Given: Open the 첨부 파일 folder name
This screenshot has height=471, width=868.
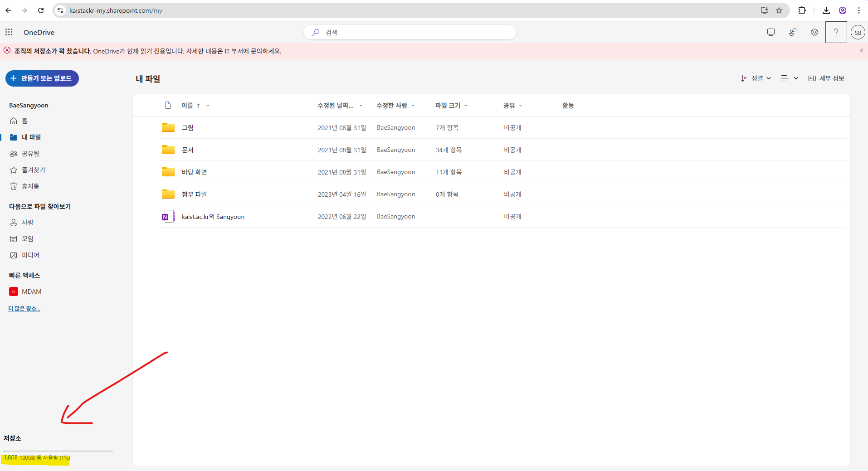Looking at the screenshot, I should point(195,194).
